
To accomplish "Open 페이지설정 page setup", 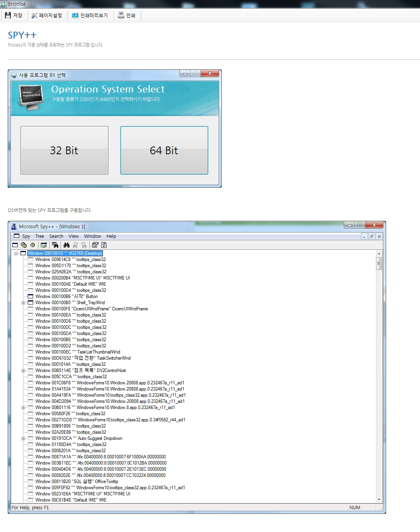I will coord(47,15).
